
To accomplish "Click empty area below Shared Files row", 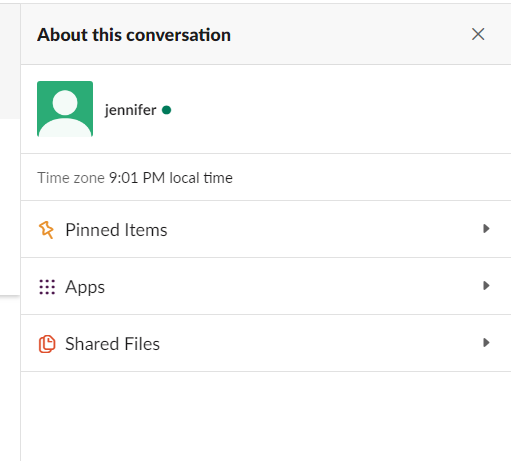I will (x=266, y=416).
